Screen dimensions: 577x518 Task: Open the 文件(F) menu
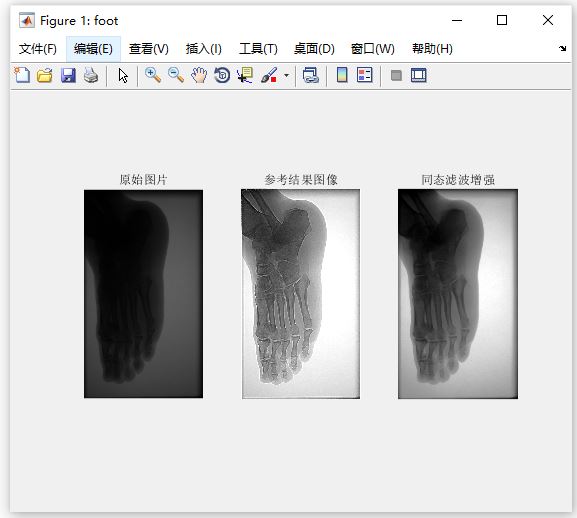pos(38,49)
